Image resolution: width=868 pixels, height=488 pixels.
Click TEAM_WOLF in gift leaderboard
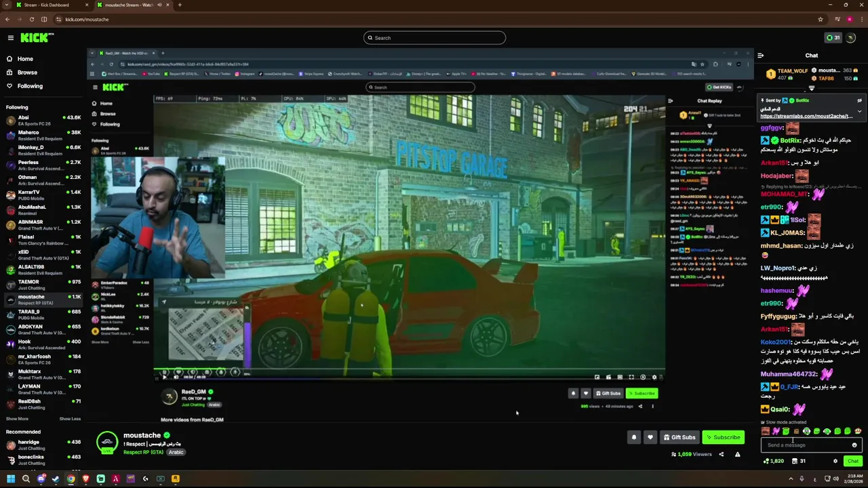click(x=792, y=70)
